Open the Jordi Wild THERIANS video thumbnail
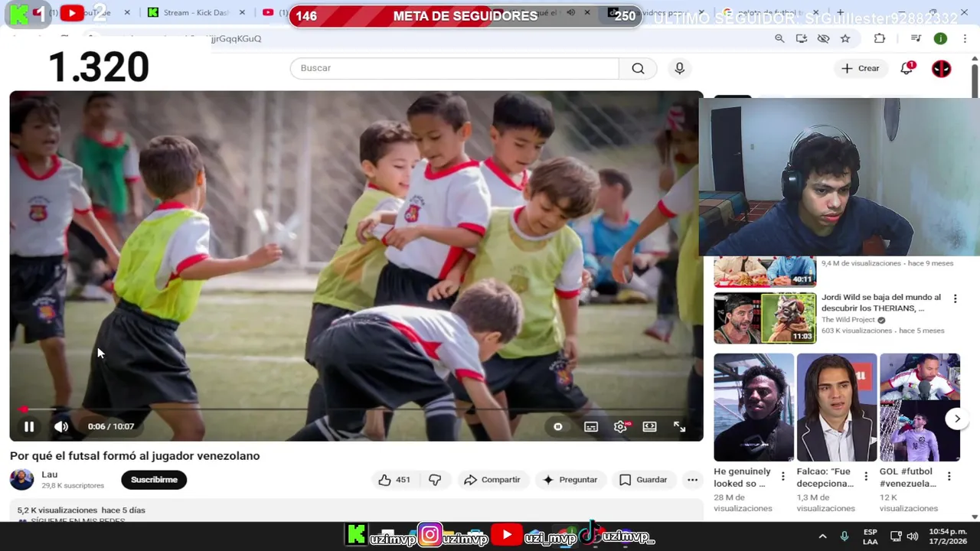The image size is (980, 551). [x=765, y=318]
